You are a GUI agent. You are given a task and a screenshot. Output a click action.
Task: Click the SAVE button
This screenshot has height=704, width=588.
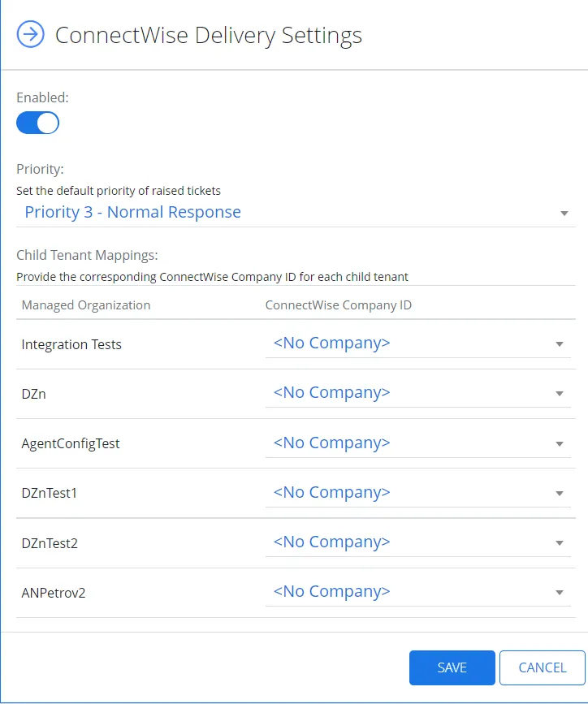(x=452, y=667)
